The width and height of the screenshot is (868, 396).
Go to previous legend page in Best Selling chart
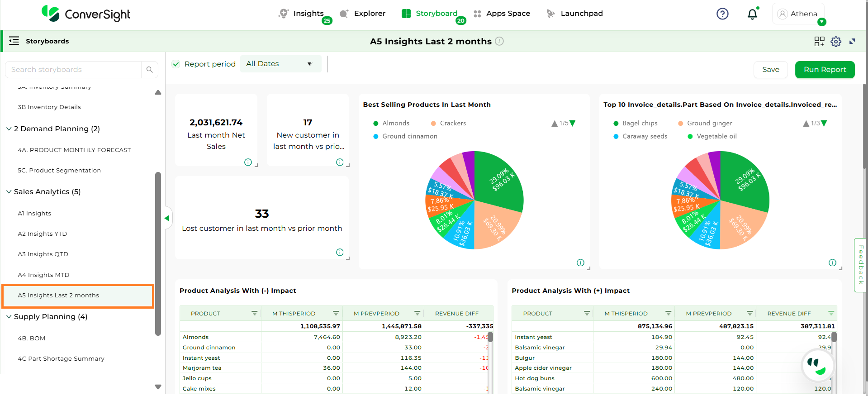[x=555, y=123]
